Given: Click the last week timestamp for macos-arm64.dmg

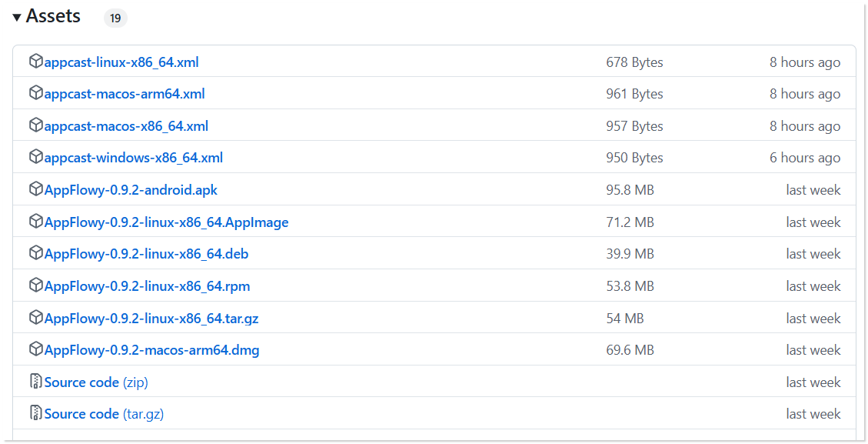Looking at the screenshot, I should coord(813,350).
